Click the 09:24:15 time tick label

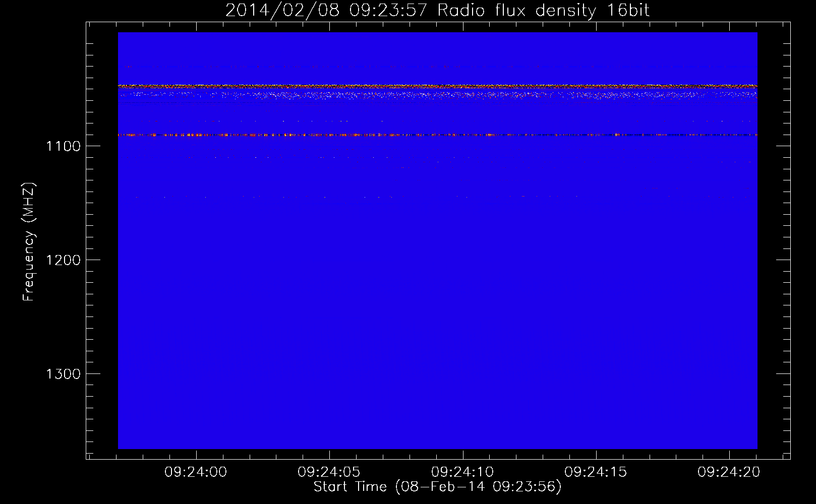click(596, 472)
